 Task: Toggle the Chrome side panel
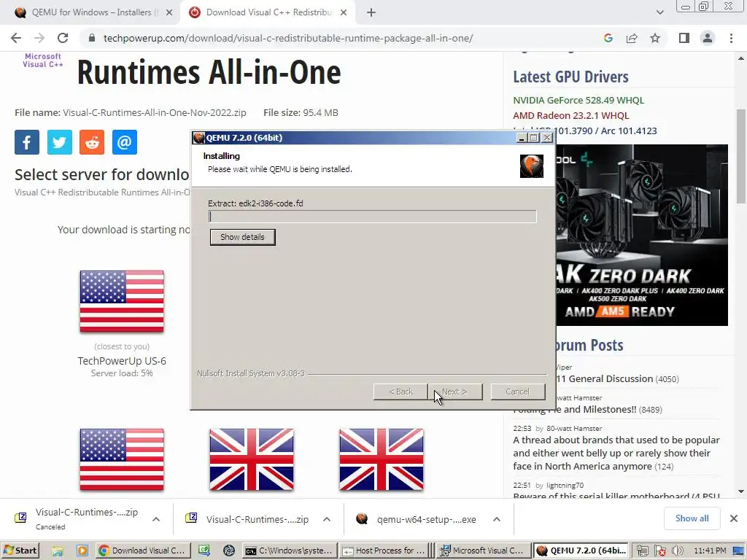click(x=684, y=38)
